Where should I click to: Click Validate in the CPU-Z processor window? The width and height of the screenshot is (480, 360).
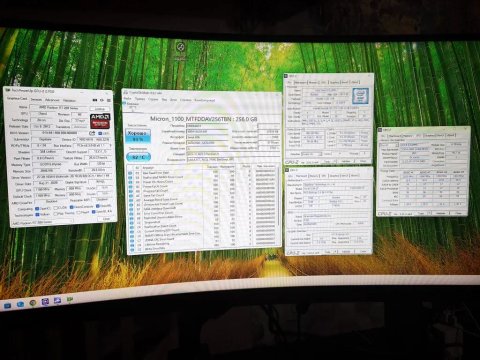coord(346,161)
